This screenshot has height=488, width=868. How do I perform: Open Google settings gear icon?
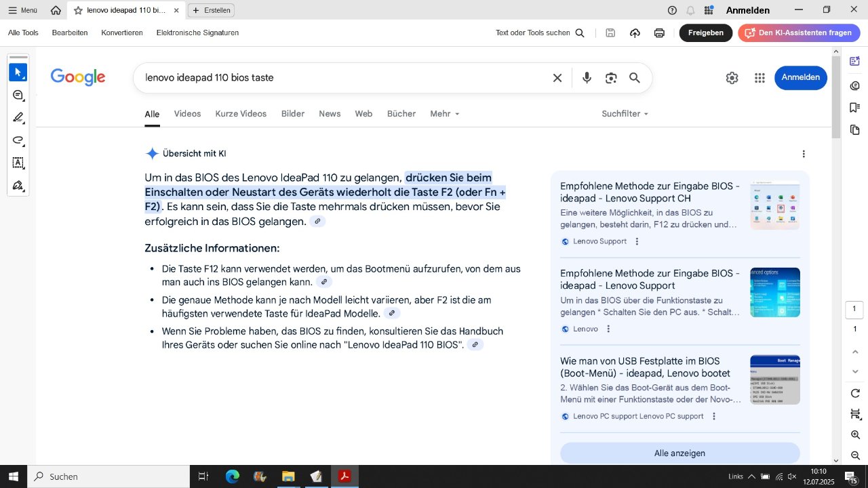(x=732, y=78)
